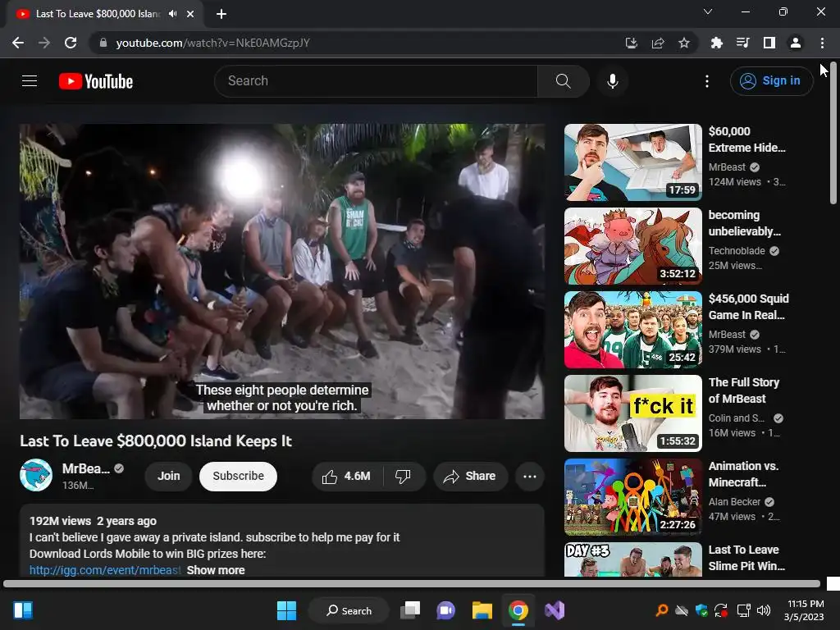Open volume control in system tray

(764, 610)
